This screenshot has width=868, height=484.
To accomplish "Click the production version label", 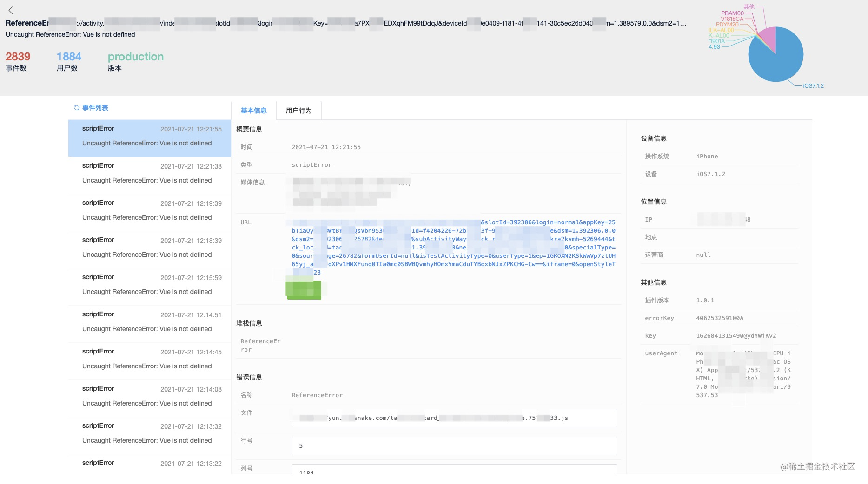I will tap(136, 57).
